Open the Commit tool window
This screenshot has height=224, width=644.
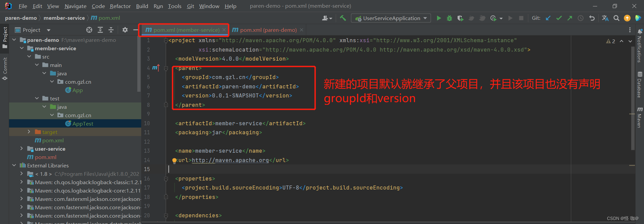click(5, 69)
